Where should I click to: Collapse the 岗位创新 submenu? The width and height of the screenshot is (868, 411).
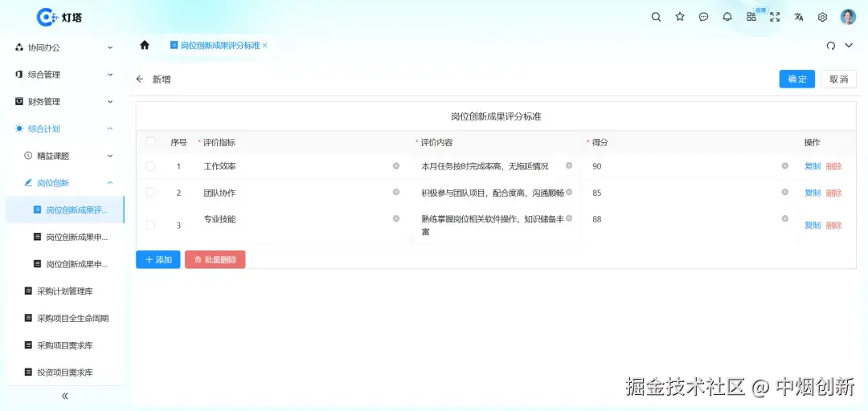tap(64, 183)
